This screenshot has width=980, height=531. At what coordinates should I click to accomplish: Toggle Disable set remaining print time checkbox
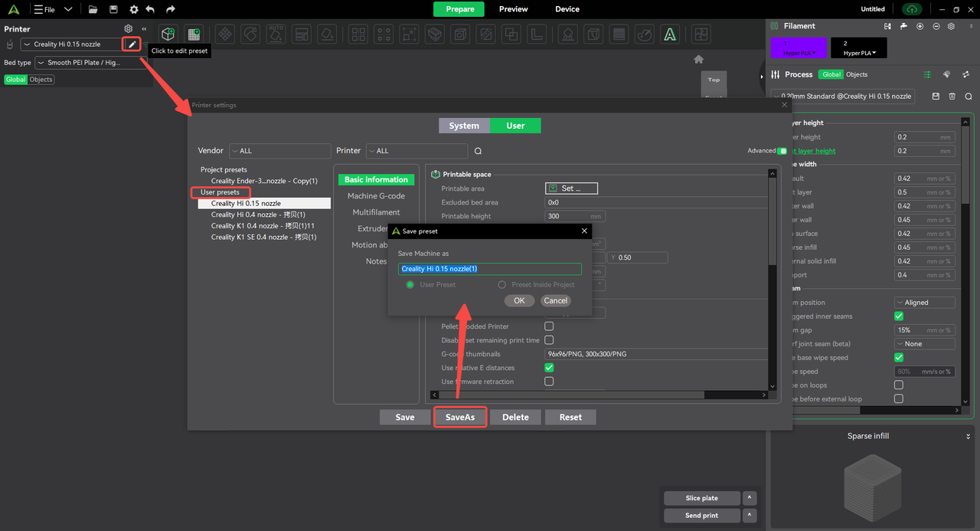point(549,340)
